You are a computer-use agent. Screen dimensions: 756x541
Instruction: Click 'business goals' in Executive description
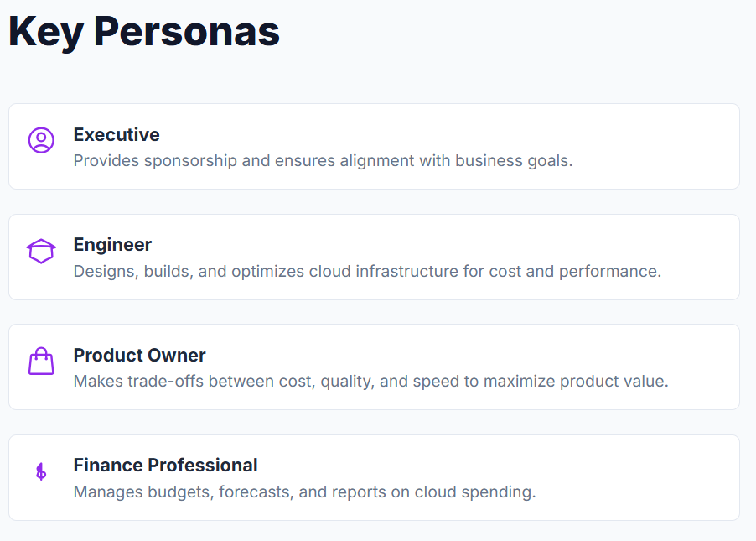(514, 161)
